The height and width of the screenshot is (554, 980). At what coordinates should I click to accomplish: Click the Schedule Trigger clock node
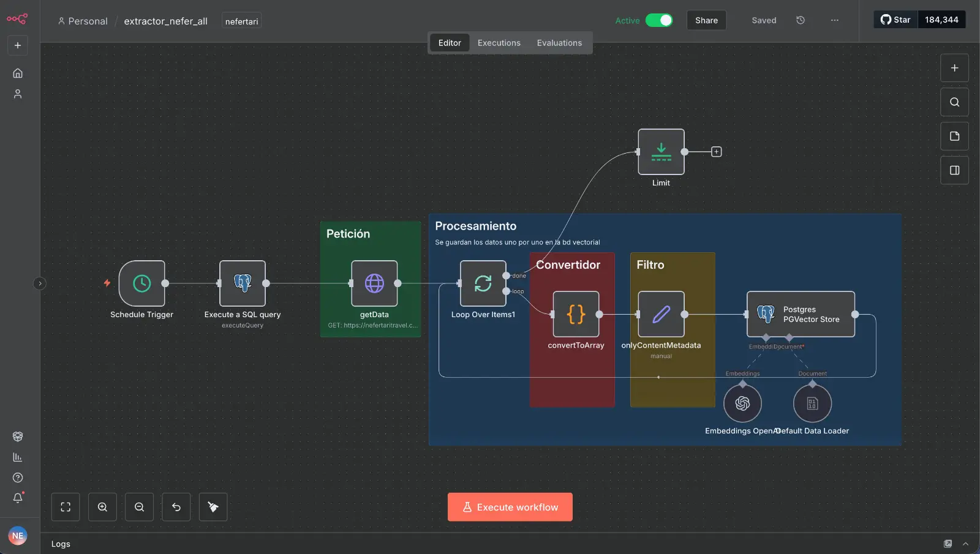[x=141, y=283]
